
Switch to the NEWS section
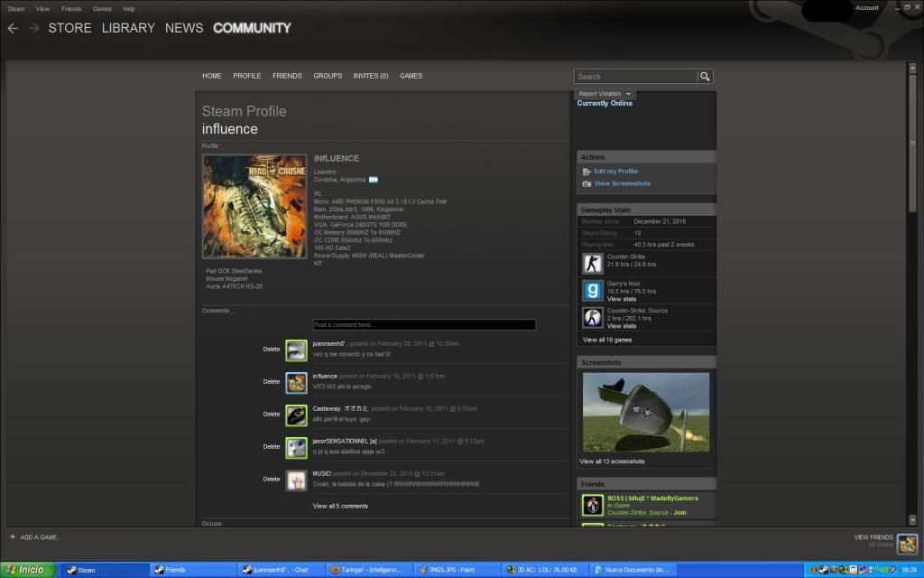184,28
